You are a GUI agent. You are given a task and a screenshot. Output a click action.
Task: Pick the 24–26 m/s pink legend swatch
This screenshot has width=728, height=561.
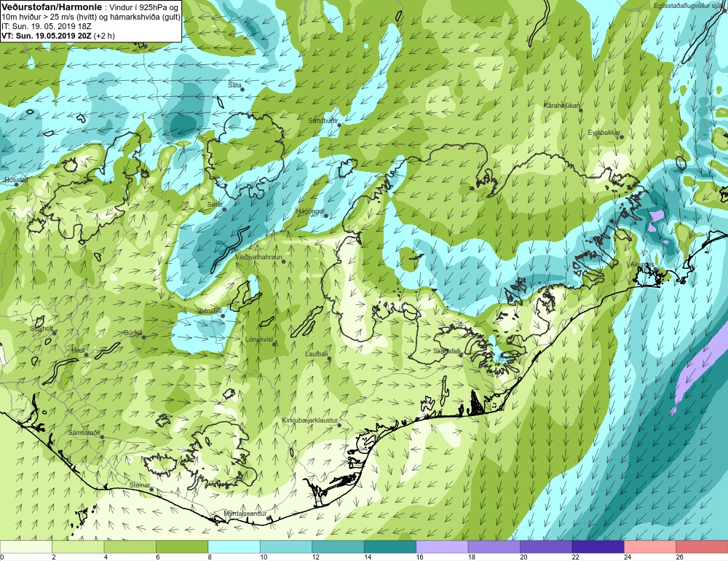pos(650,546)
